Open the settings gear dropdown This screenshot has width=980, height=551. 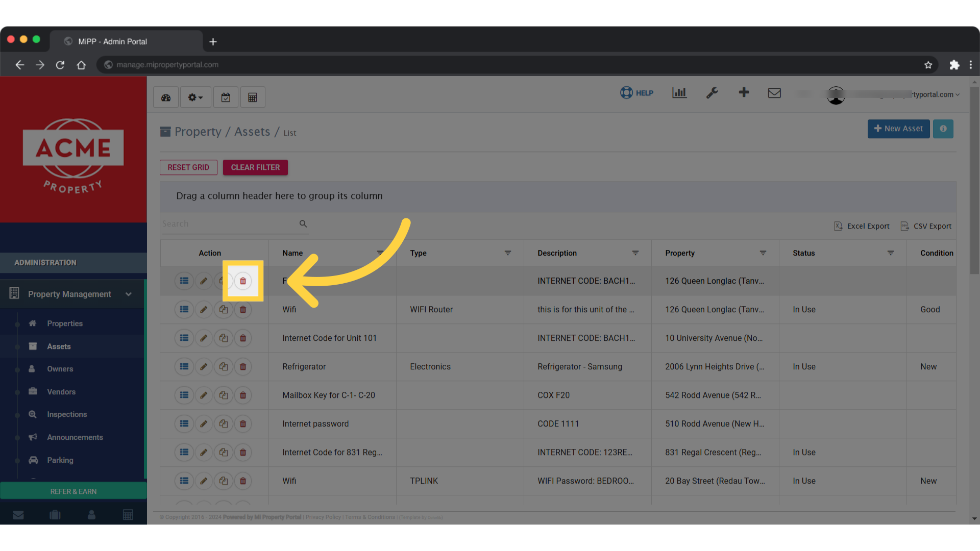pos(195,97)
